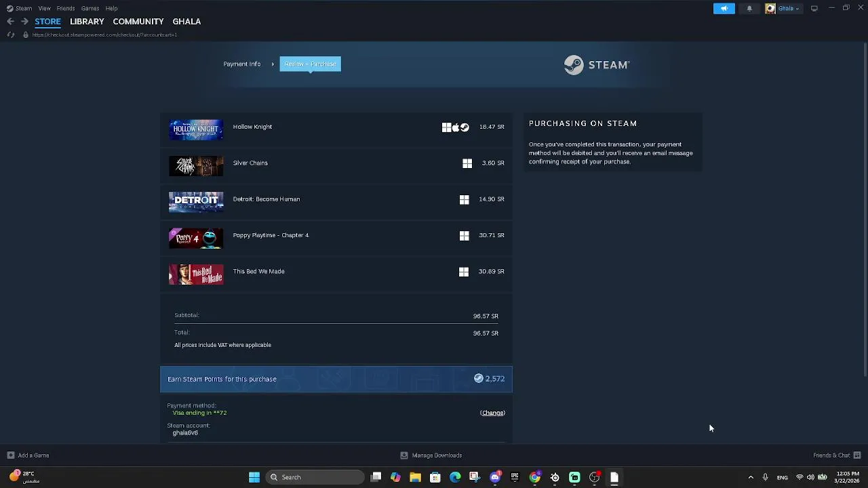Viewport: 868px width, 488px height.
Task: Click Windows icon on Poppy Playtime row
Action: tap(464, 236)
